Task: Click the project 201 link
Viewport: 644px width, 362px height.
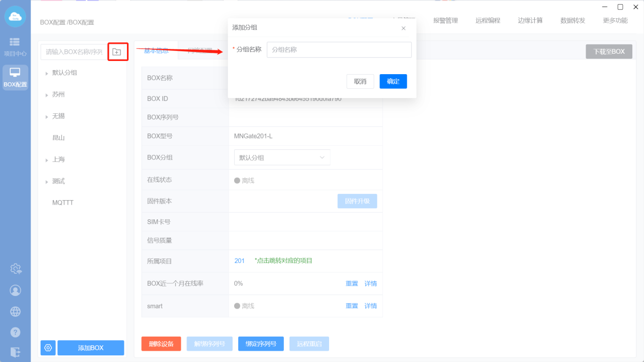Action: click(x=239, y=261)
